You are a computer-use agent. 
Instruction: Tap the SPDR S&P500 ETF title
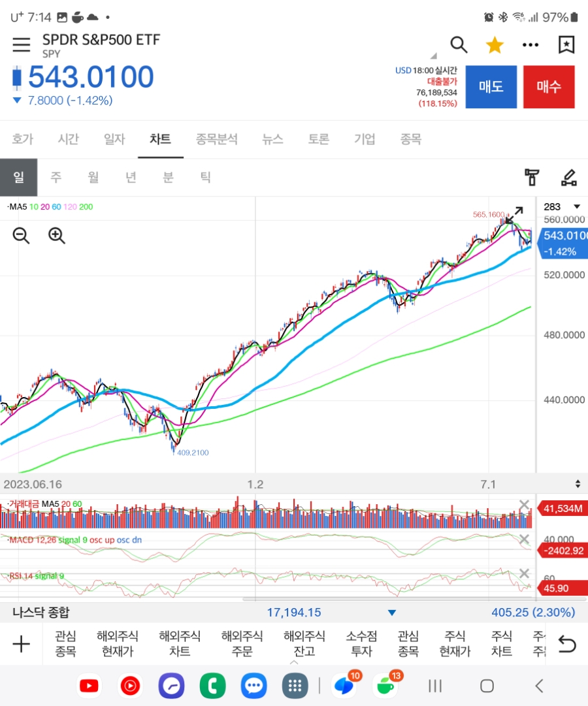point(101,40)
